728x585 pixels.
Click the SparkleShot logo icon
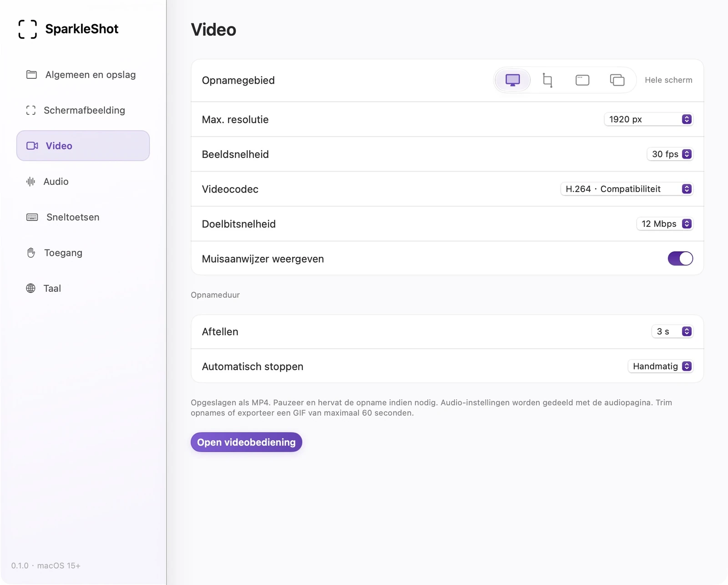(28, 29)
